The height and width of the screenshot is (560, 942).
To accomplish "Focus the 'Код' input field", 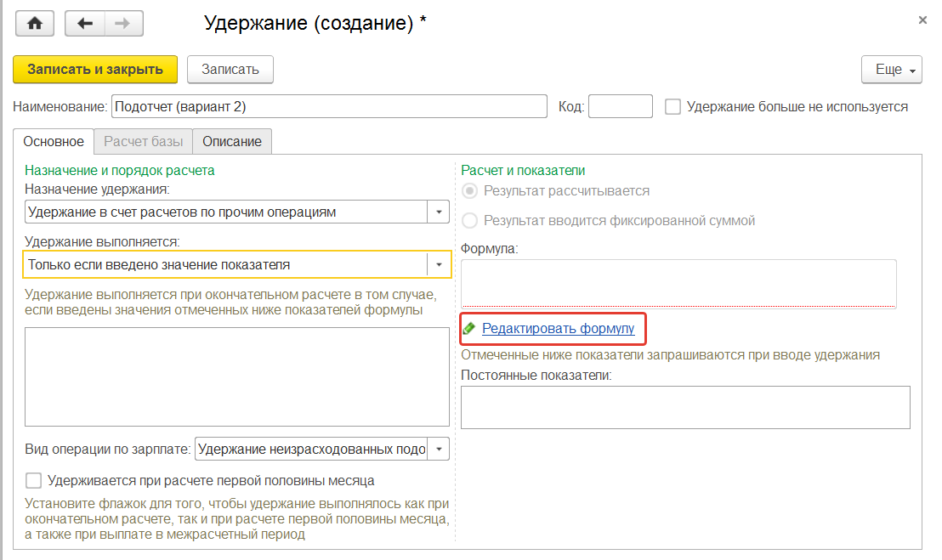I will pos(620,107).
